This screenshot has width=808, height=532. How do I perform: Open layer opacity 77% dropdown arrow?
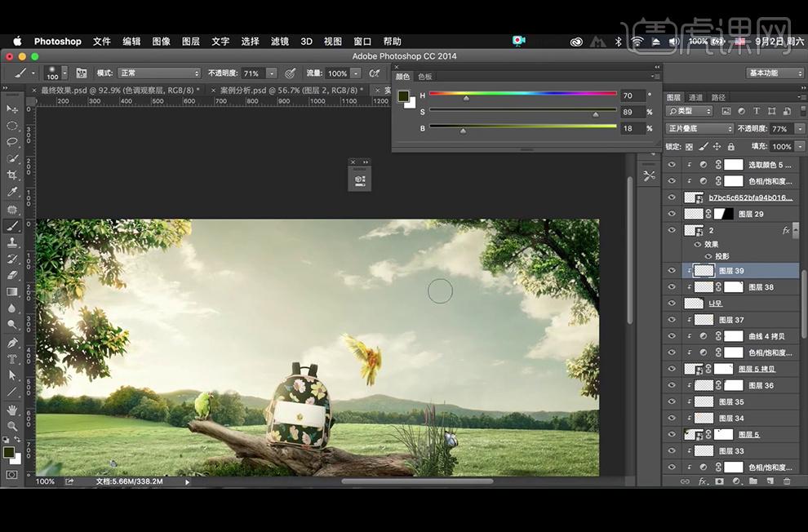[x=800, y=129]
